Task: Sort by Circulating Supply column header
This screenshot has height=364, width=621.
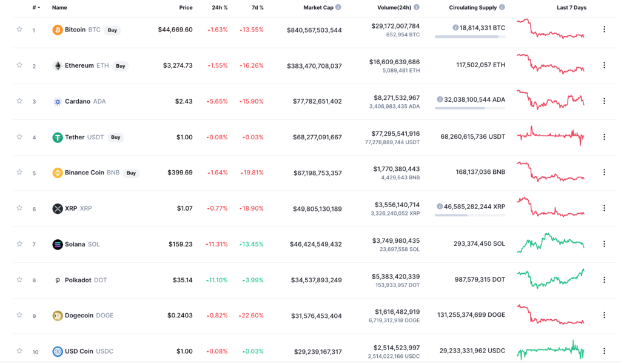Action: [x=472, y=7]
